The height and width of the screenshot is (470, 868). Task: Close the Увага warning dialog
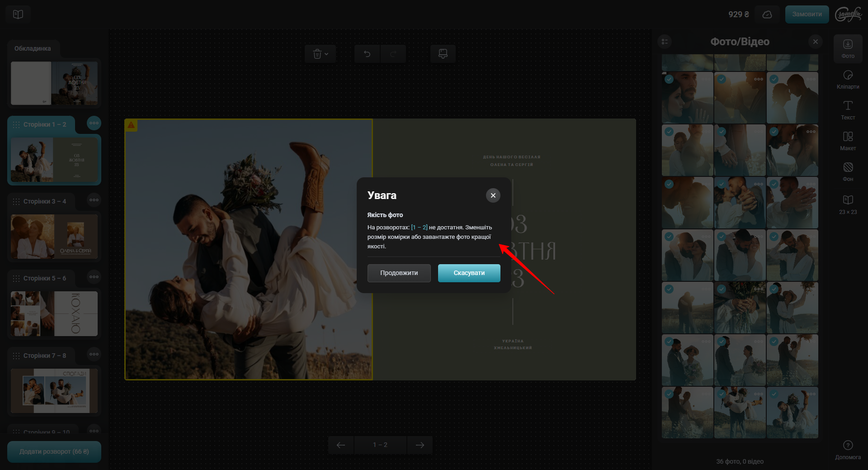point(493,195)
